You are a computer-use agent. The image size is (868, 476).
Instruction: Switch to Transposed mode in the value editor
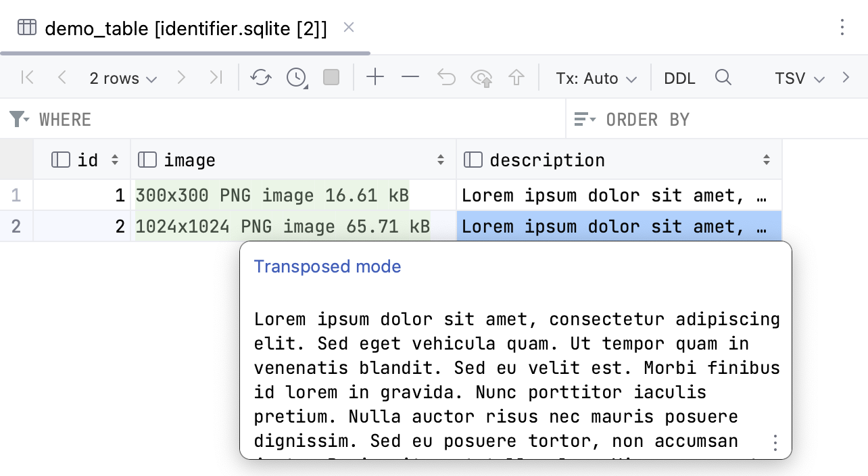point(327,266)
